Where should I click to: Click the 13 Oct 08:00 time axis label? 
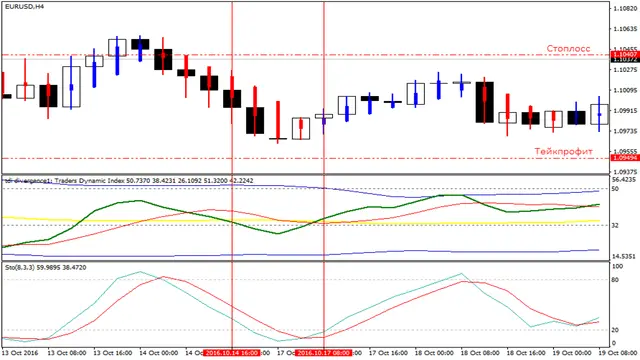[67, 353]
